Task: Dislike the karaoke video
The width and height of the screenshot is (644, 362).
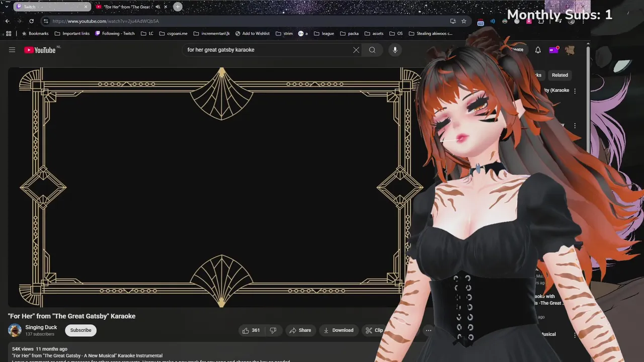Action: click(273, 330)
